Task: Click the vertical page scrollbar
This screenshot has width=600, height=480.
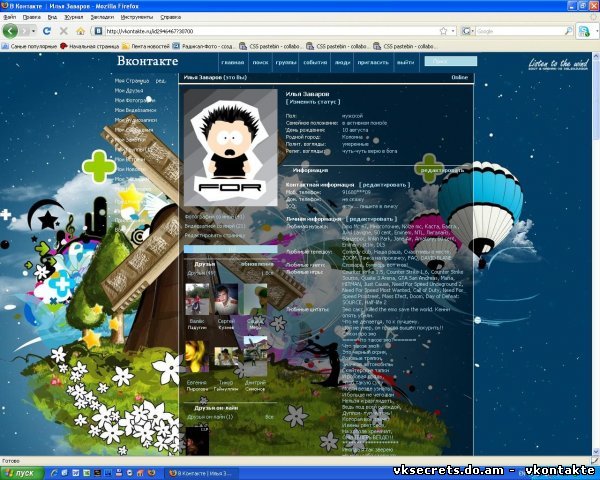Action: point(596,253)
